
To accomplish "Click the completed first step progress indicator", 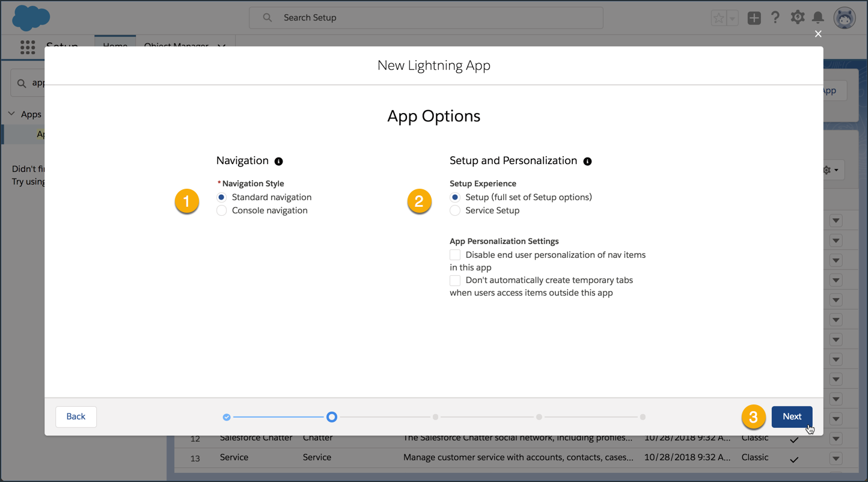I will [x=227, y=417].
